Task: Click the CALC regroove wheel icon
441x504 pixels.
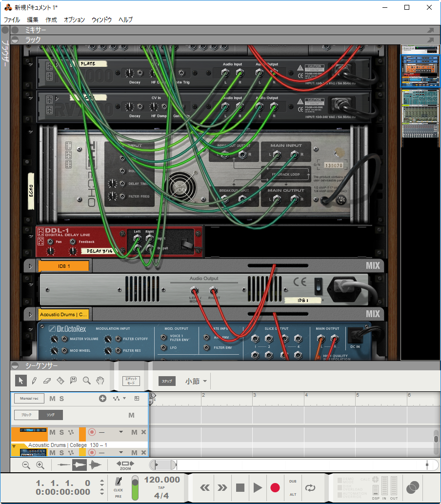Action: (x=376, y=479)
